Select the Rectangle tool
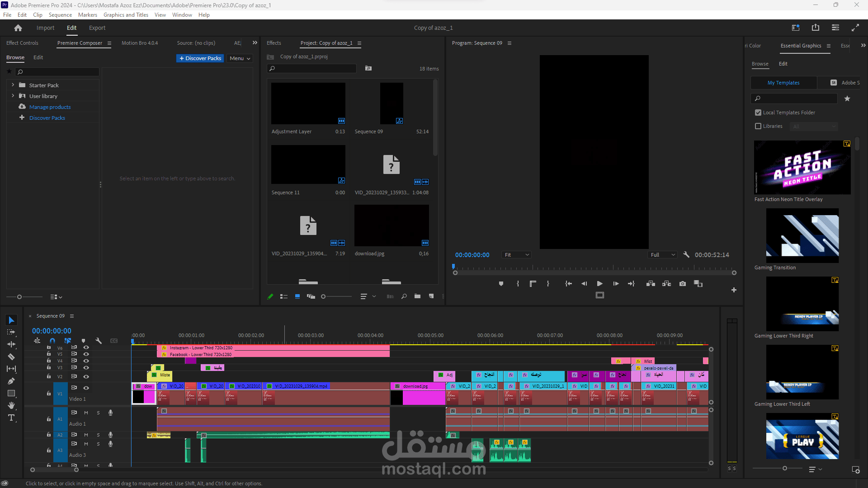The width and height of the screenshot is (868, 488). point(11,393)
